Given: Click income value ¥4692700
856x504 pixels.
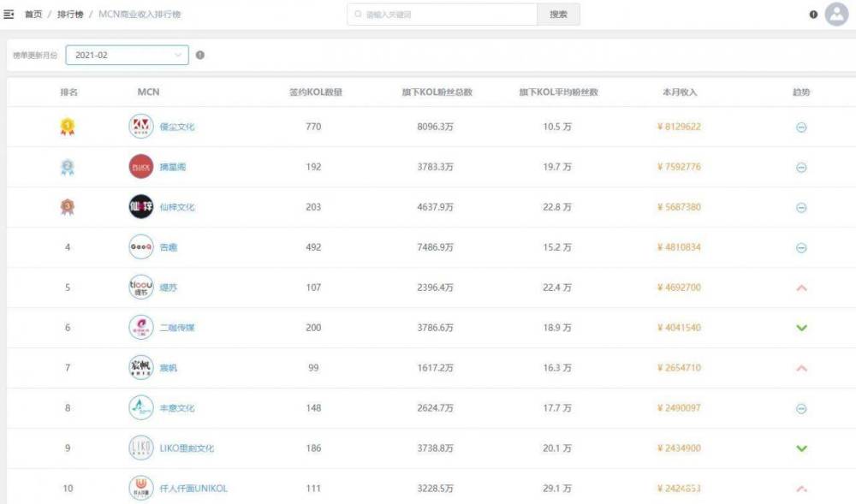Looking at the screenshot, I should click(679, 288).
